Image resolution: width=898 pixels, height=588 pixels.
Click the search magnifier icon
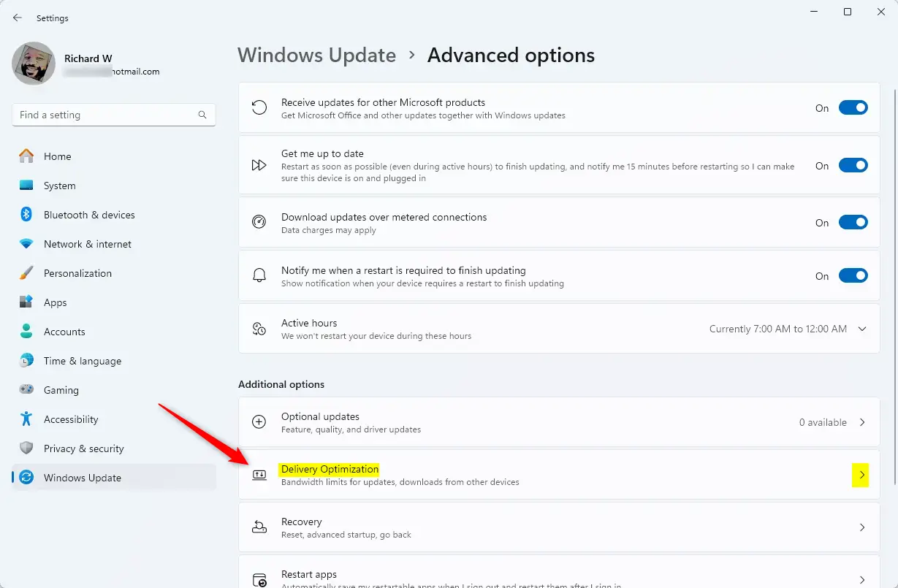[202, 115]
